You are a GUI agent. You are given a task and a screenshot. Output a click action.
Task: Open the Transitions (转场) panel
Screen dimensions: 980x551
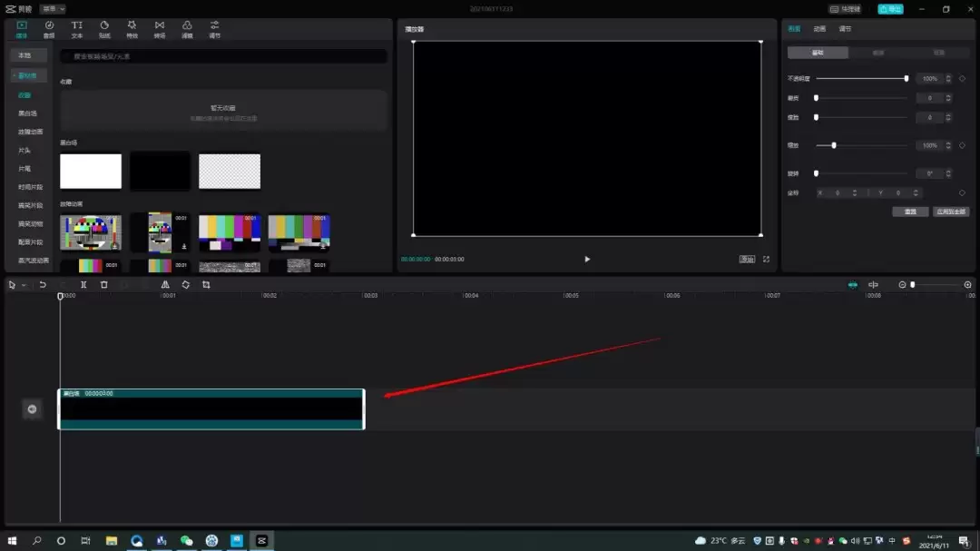(x=160, y=29)
